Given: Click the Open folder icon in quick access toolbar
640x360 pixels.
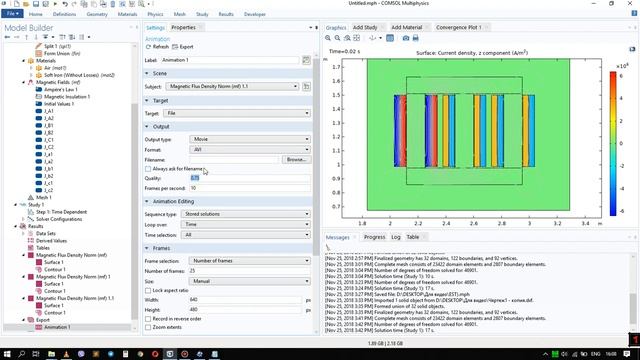Looking at the screenshot, I should tap(26, 4).
